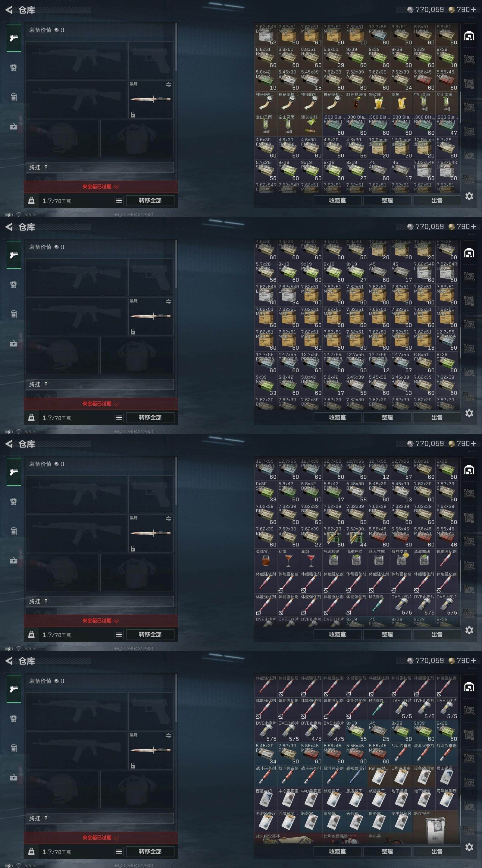Click the 整理 sort button in the topmost view
482x868 pixels.
click(x=387, y=200)
